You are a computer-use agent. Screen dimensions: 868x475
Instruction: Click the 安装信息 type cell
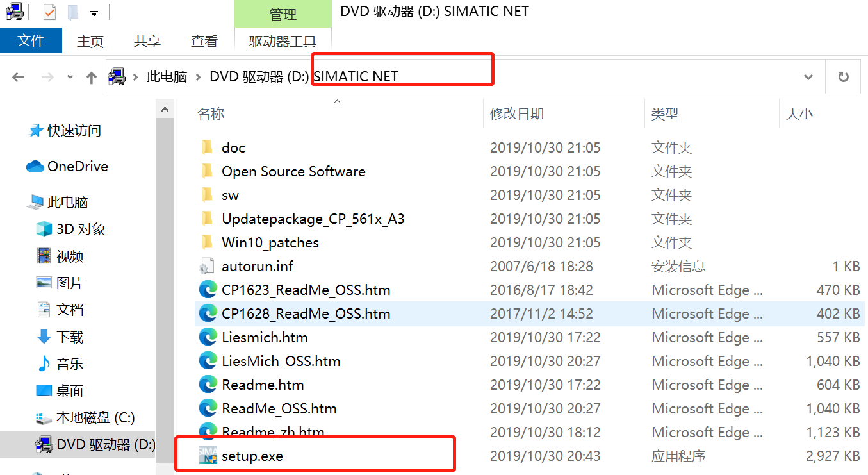(x=678, y=266)
